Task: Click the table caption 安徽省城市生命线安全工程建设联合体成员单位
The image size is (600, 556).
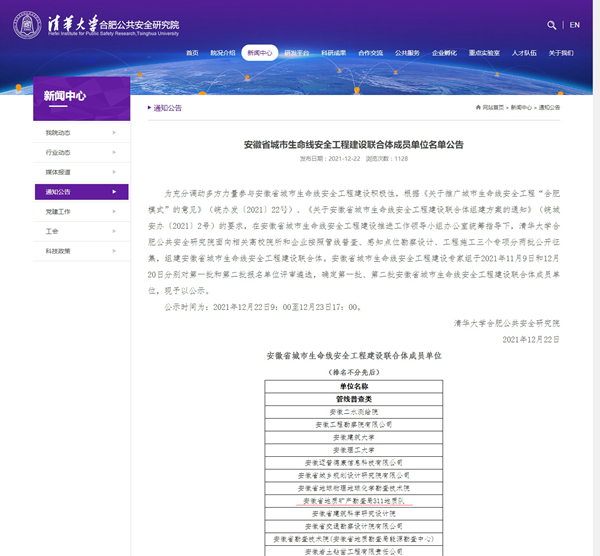Action: tap(354, 356)
